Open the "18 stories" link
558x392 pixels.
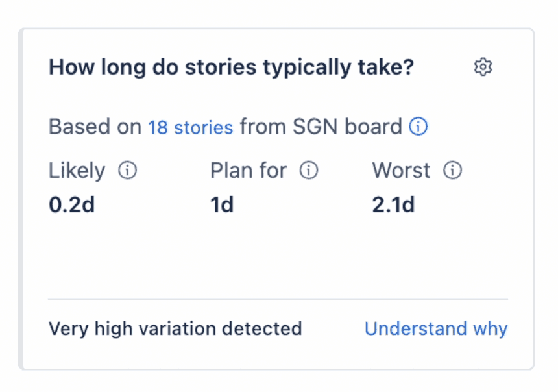coord(190,127)
